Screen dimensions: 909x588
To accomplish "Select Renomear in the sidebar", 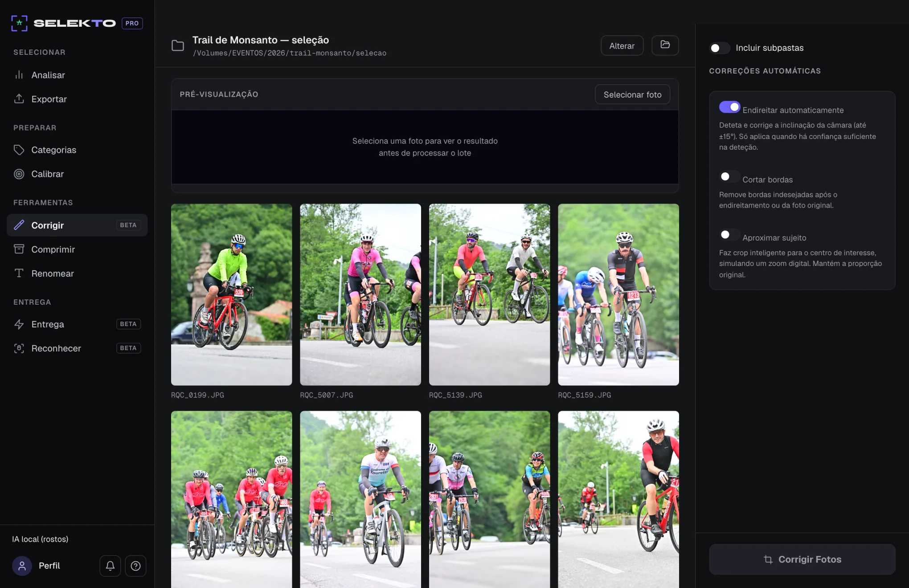I will pyautogui.click(x=77, y=273).
